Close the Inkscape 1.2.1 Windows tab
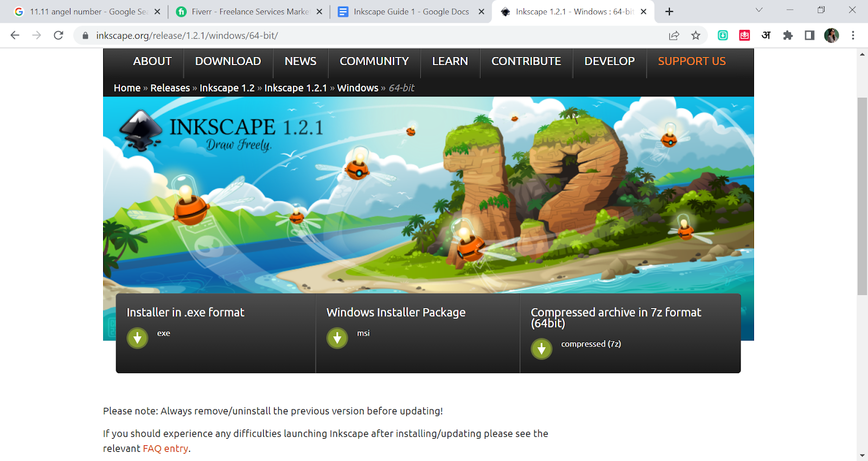Viewport: 868px width, 461px height. click(x=643, y=11)
